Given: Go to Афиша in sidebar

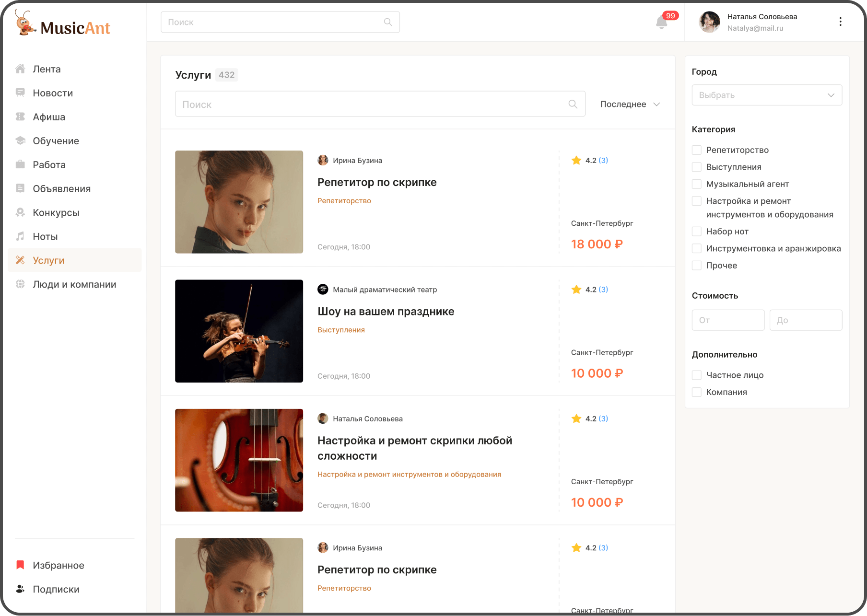Looking at the screenshot, I should click(x=49, y=117).
